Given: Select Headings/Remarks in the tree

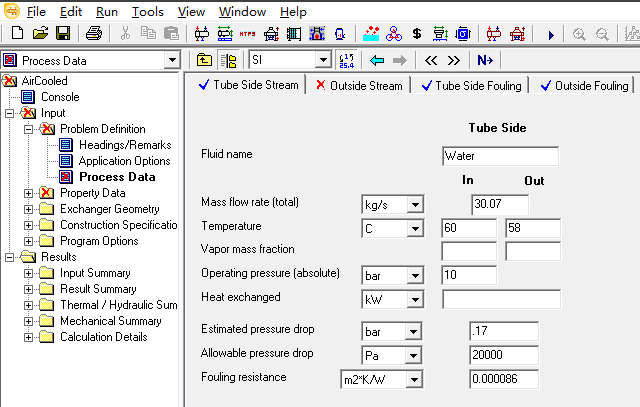Looking at the screenshot, I should (x=125, y=145).
